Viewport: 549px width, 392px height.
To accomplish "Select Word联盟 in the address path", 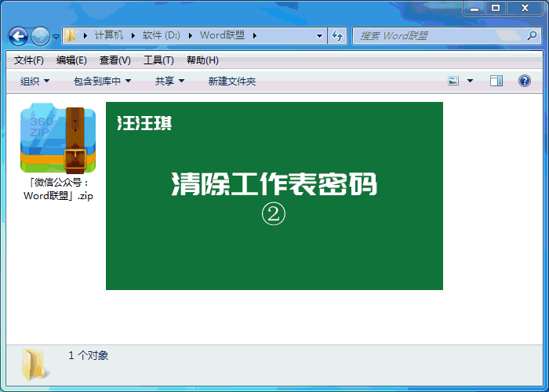I will point(222,35).
